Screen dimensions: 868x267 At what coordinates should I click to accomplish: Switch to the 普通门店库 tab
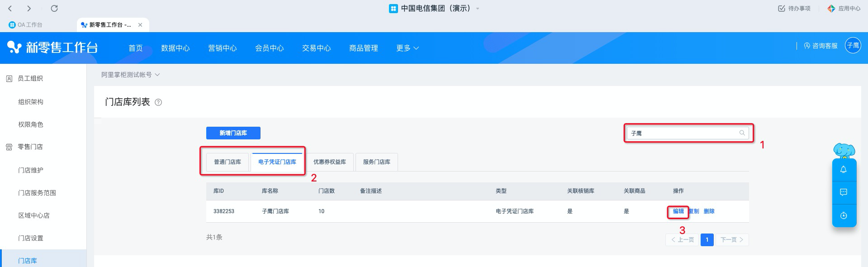click(228, 162)
